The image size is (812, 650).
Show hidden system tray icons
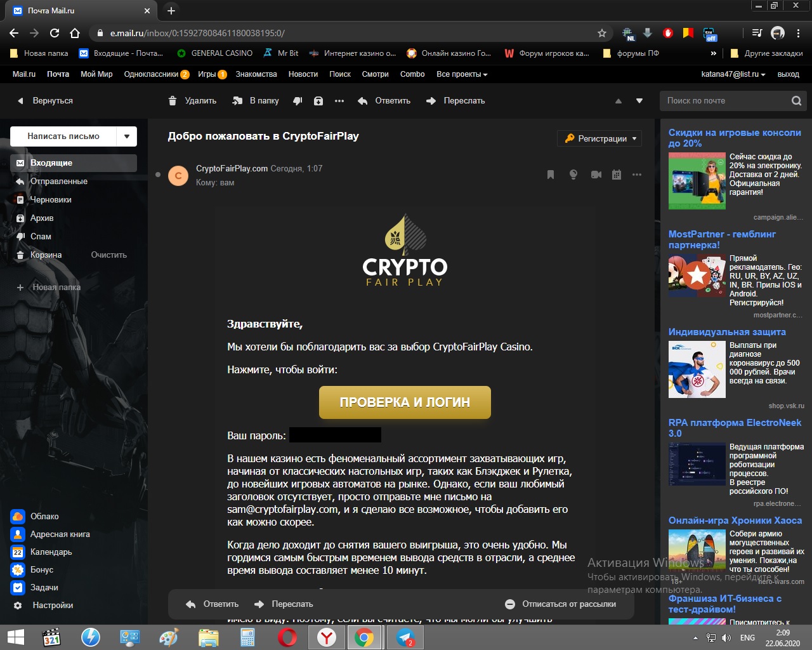[695, 637]
